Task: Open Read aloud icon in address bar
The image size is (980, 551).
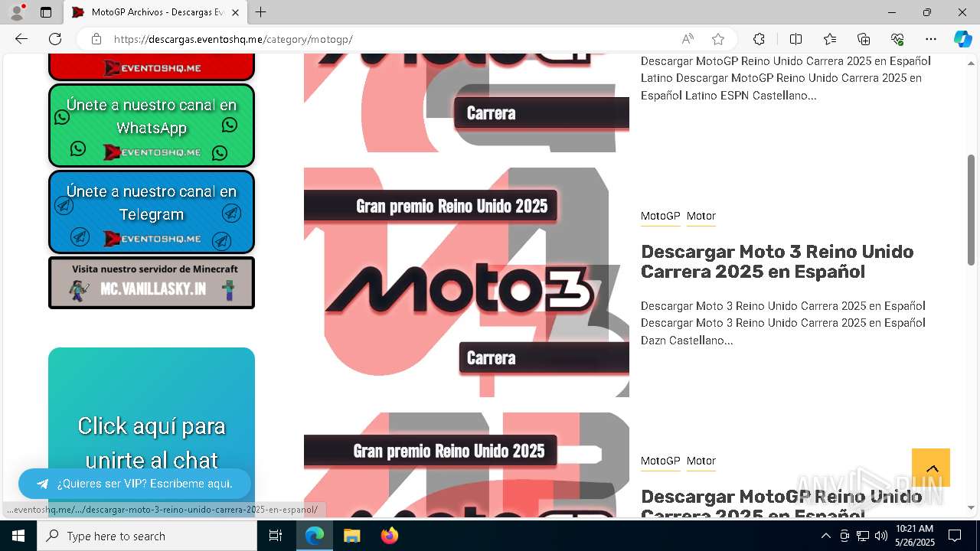Action: tap(688, 39)
